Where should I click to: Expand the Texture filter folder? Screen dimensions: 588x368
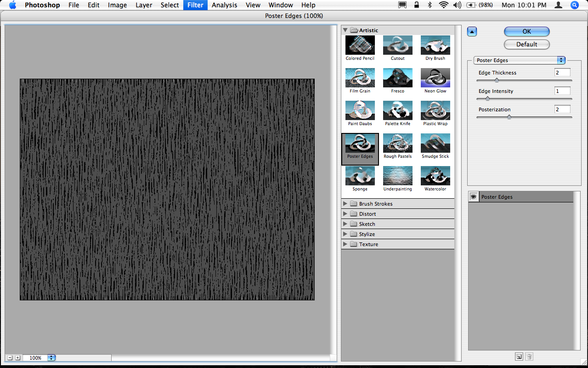click(x=345, y=244)
